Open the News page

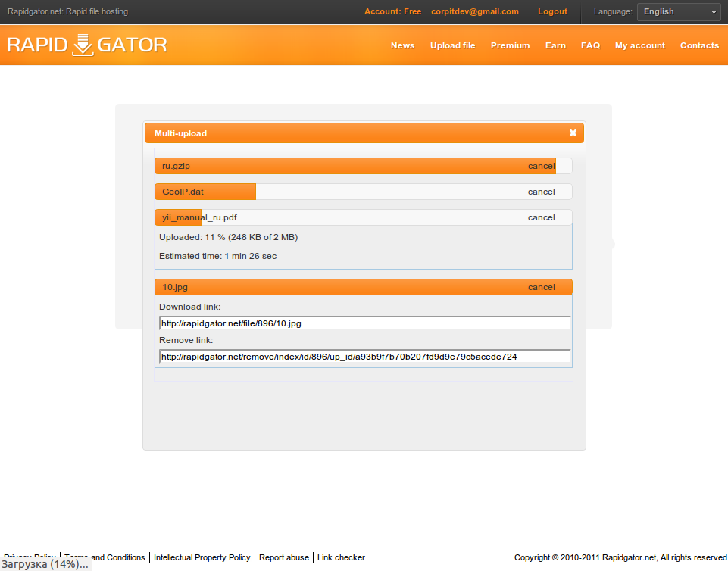coord(402,45)
